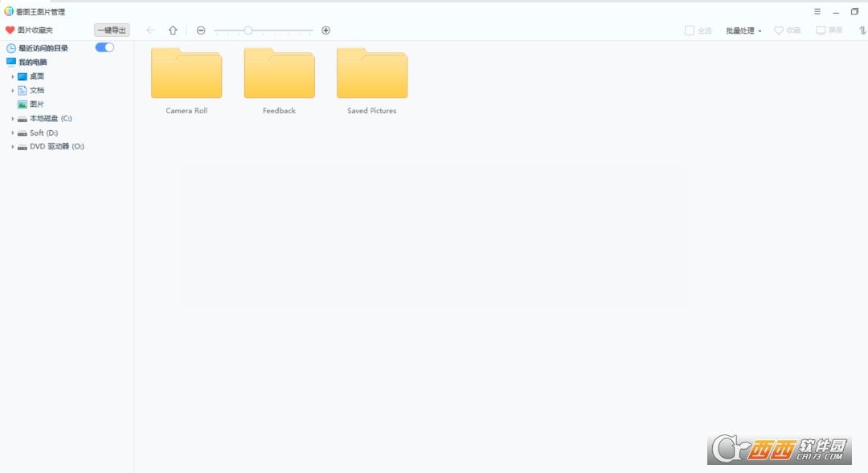Image resolution: width=868 pixels, height=473 pixels.
Task: Select the 图片 pictures folder
Action: click(31, 104)
